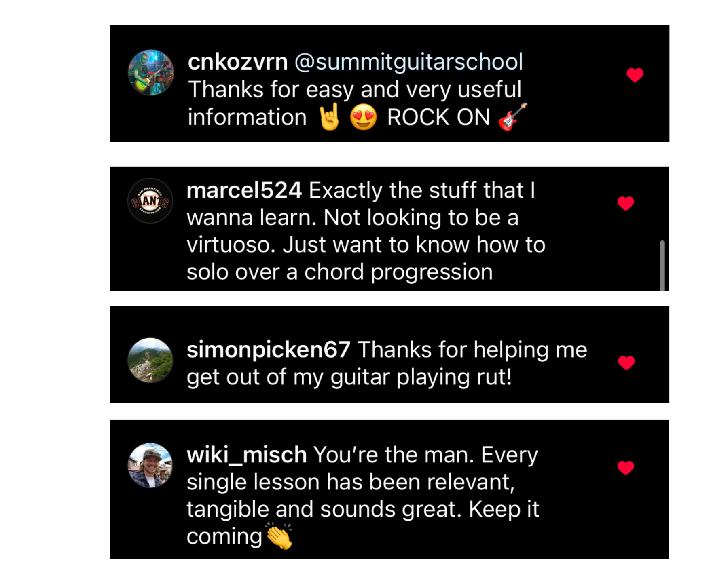
Task: Open wiki_misch's profile photo
Action: point(150,465)
